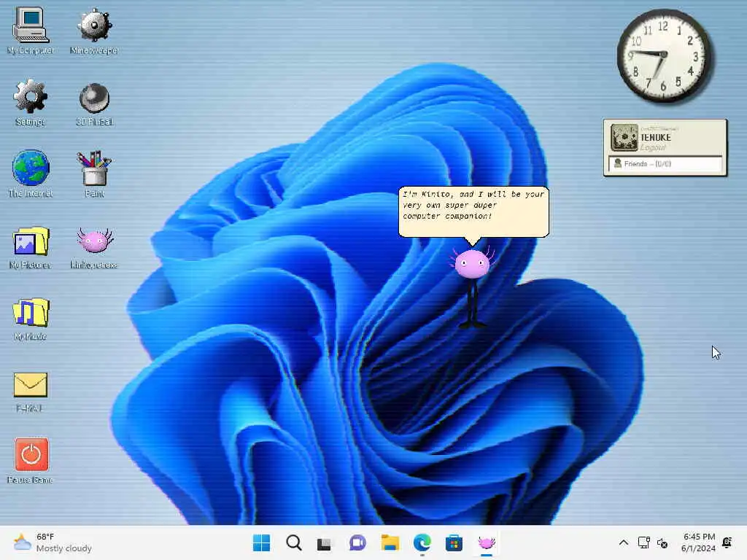Open the My Computer desktop icon
Viewport: 747px width, 560px height.
click(31, 31)
